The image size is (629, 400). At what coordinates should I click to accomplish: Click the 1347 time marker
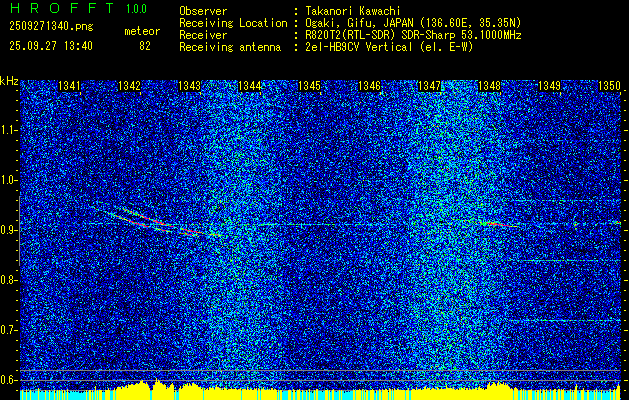pyautogui.click(x=429, y=85)
